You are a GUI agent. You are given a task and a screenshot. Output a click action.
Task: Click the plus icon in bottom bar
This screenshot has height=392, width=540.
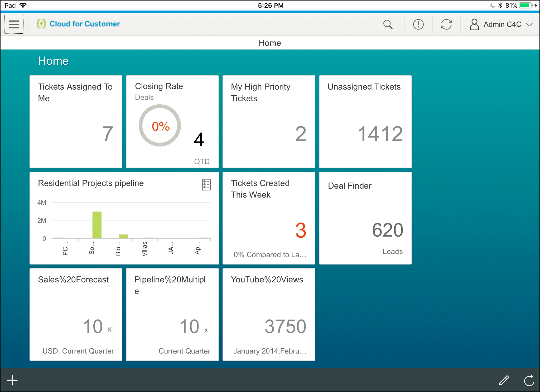[x=12, y=380]
